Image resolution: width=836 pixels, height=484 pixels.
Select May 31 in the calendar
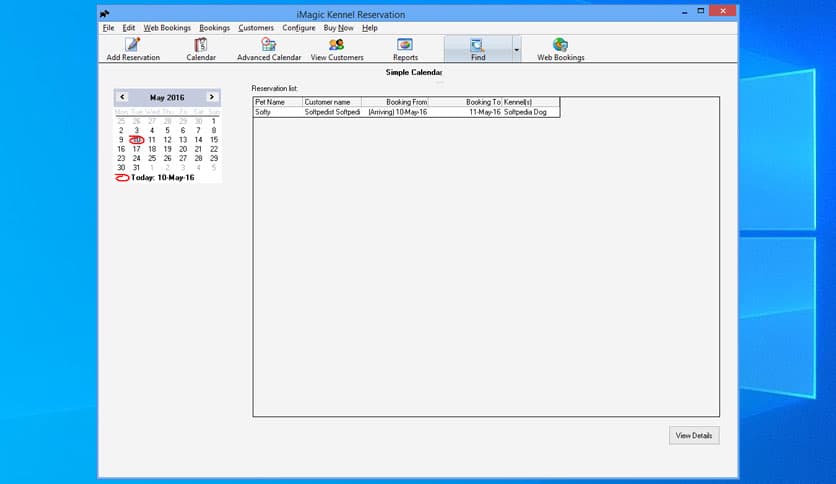(136, 167)
